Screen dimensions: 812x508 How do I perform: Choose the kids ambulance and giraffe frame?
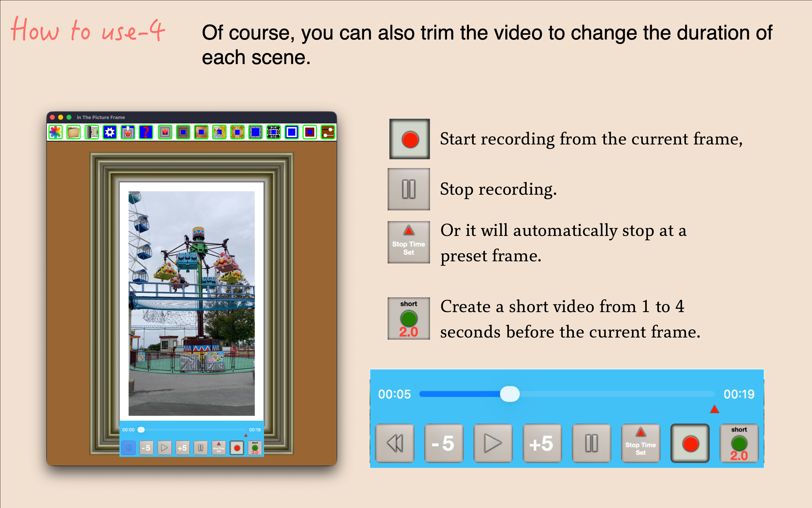(x=219, y=132)
